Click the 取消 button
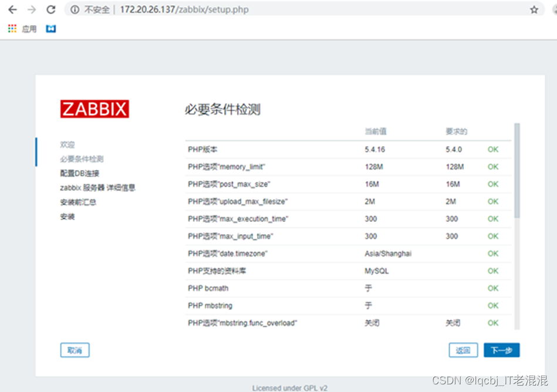The height and width of the screenshot is (392, 557). [x=75, y=350]
